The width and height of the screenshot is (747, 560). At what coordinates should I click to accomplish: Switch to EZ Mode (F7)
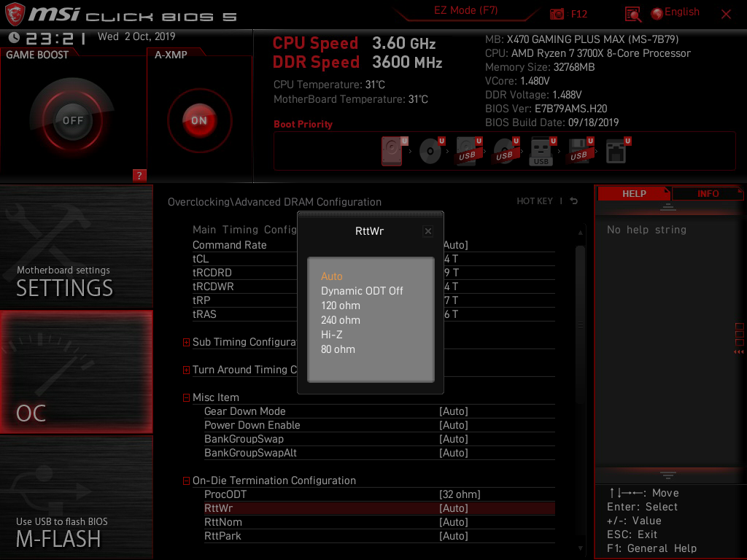(466, 10)
